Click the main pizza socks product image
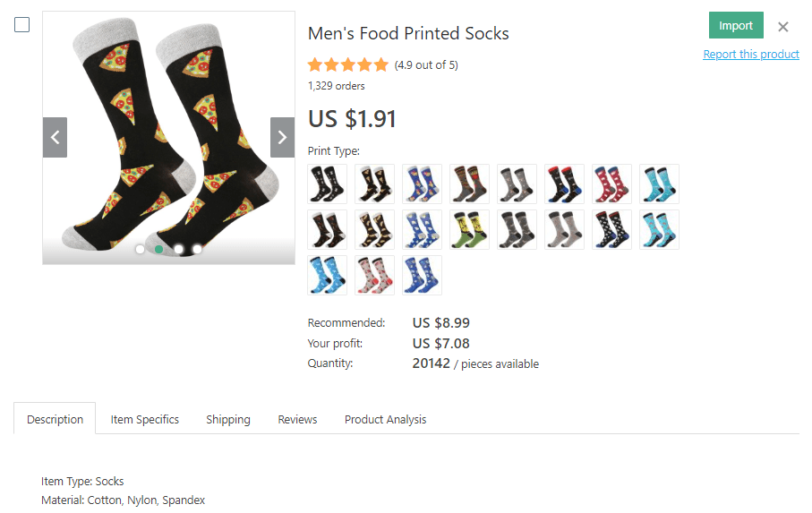The image size is (812, 513). tap(168, 134)
